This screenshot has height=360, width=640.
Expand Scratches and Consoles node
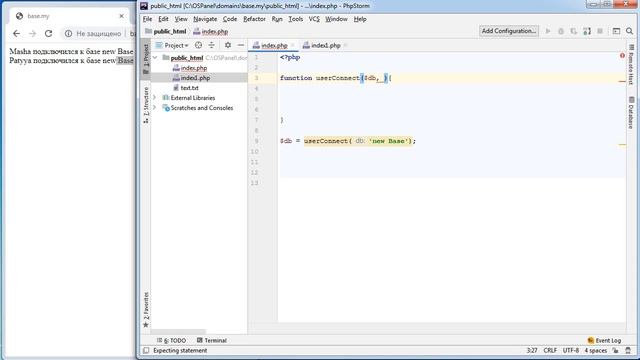click(155, 108)
